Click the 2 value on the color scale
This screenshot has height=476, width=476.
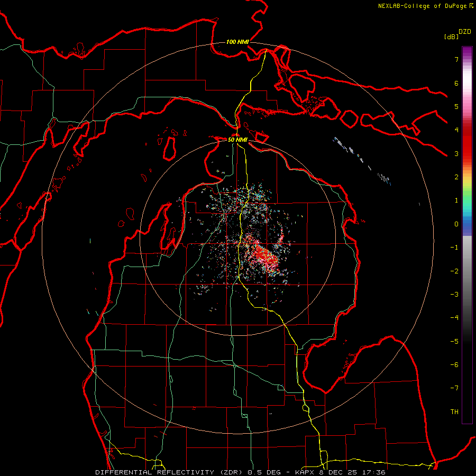[456, 177]
